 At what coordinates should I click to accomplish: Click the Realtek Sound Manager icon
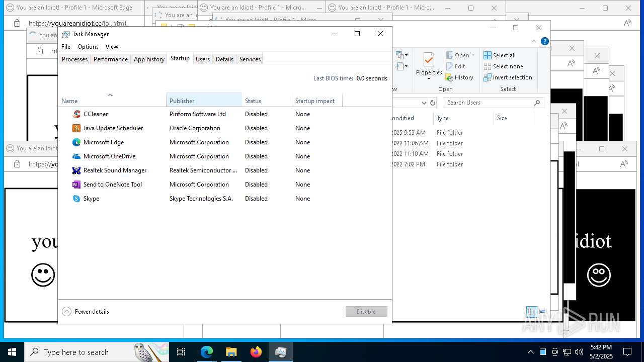[x=76, y=170]
